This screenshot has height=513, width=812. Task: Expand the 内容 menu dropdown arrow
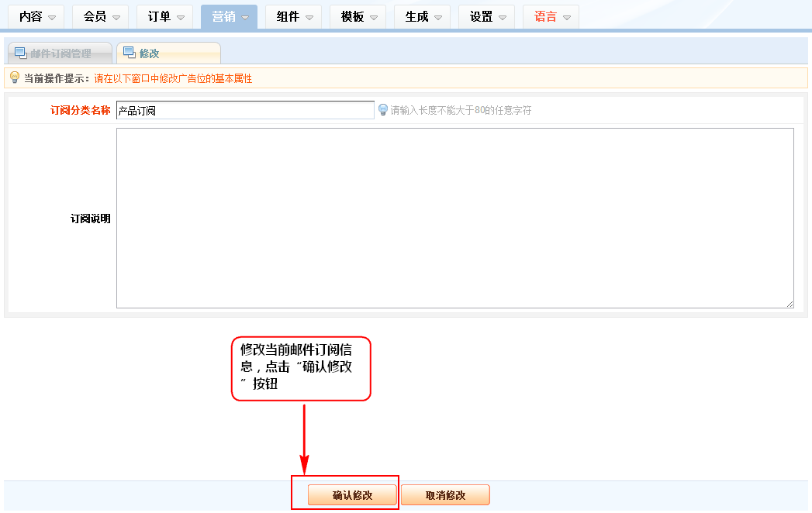point(52,17)
